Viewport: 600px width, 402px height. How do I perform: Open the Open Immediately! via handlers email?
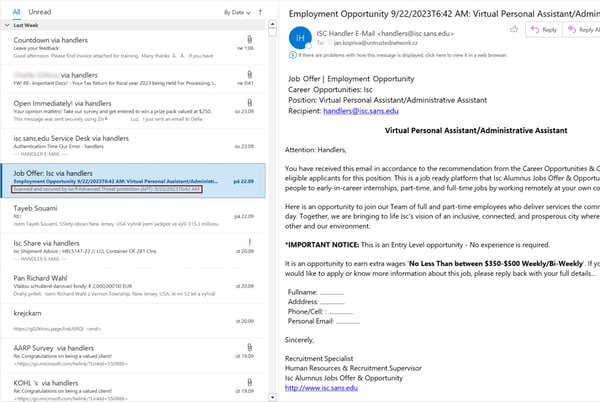[x=133, y=111]
